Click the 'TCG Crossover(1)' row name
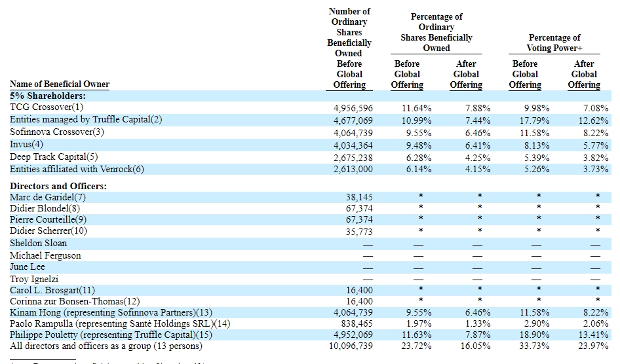The image size is (620, 364). coord(47,107)
